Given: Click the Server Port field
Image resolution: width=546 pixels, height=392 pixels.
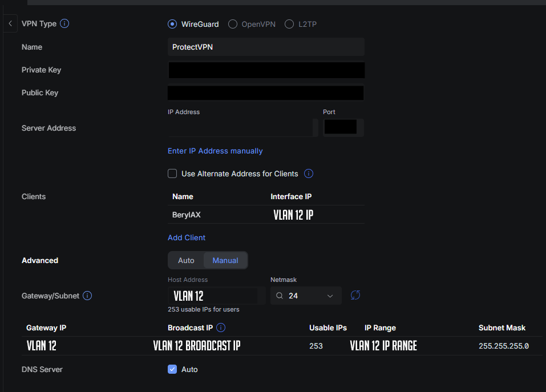Looking at the screenshot, I should [343, 128].
